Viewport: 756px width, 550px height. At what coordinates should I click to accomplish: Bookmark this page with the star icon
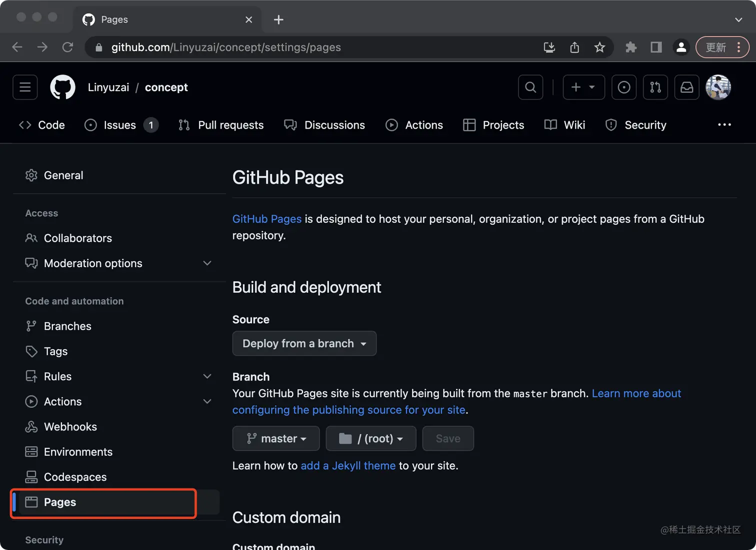(x=599, y=48)
